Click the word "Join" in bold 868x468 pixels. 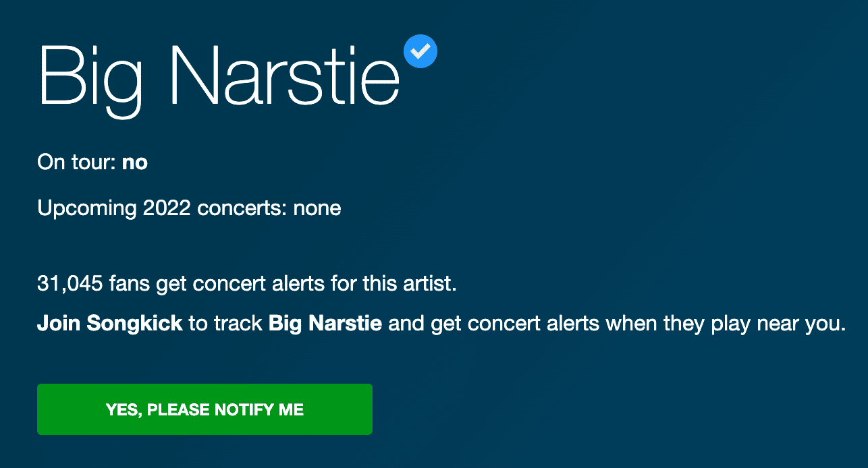pos(59,324)
